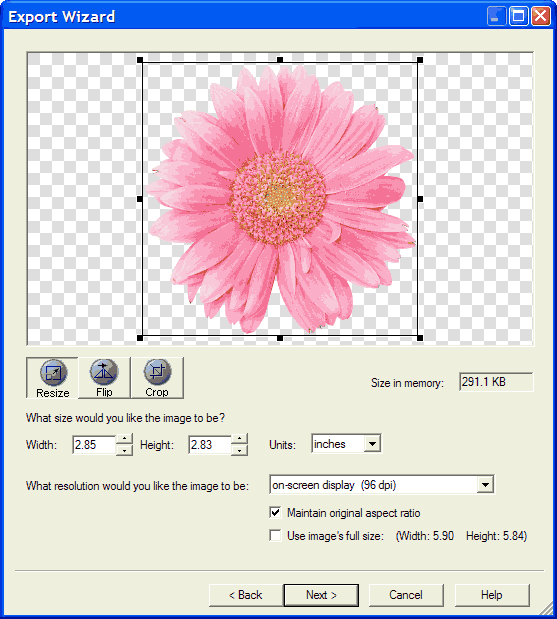
Task: Click the right-middle handle of the selection box
Action: (x=420, y=199)
